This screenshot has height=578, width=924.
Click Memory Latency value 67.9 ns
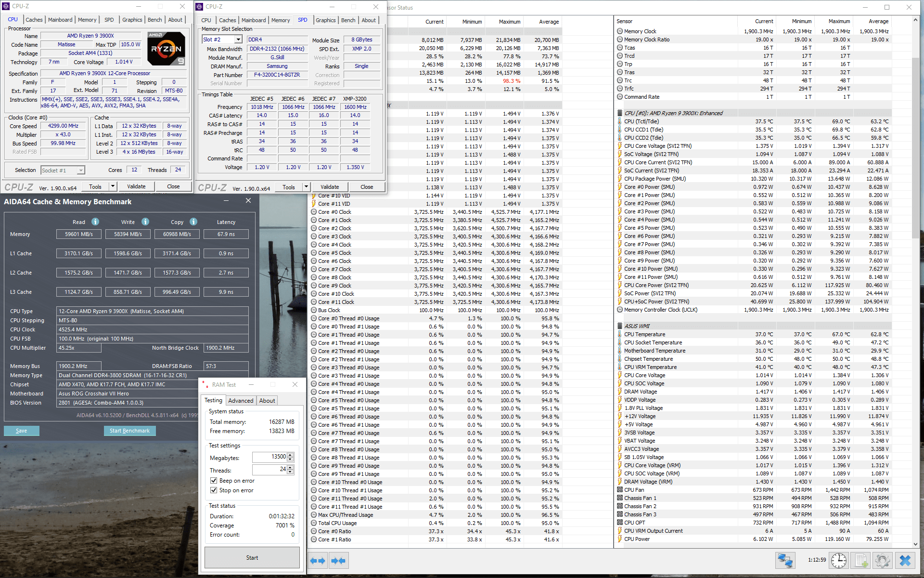point(226,234)
